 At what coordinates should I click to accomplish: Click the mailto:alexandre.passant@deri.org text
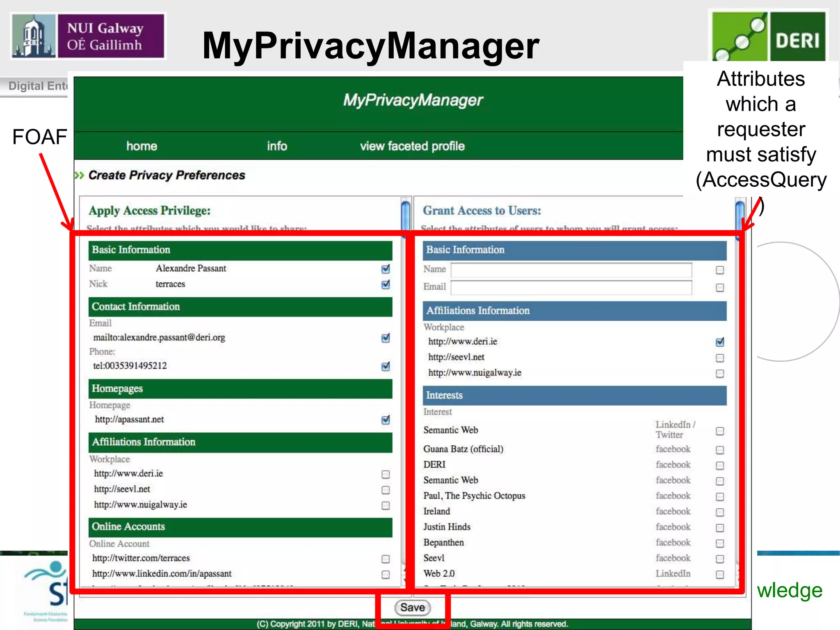pyautogui.click(x=159, y=338)
